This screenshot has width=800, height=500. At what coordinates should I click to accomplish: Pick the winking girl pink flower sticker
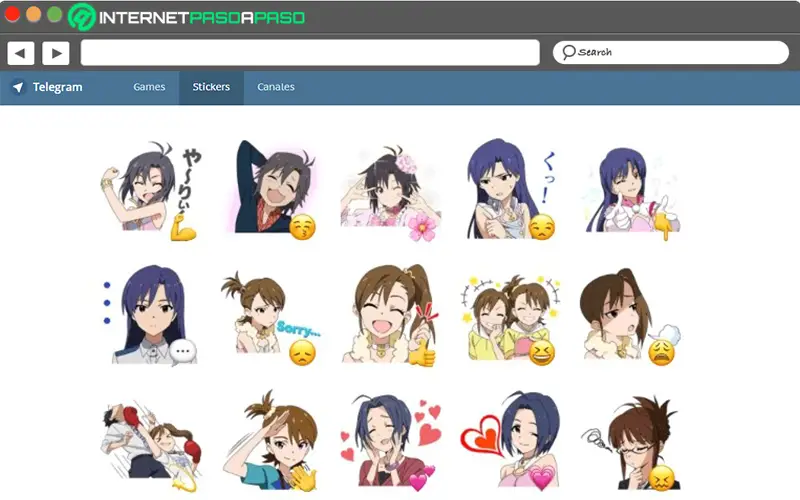[x=390, y=193]
